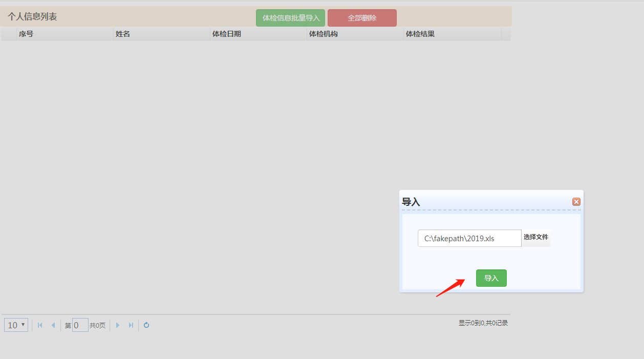The width and height of the screenshot is (644, 359).
Task: Click the page number input field
Action: point(80,325)
